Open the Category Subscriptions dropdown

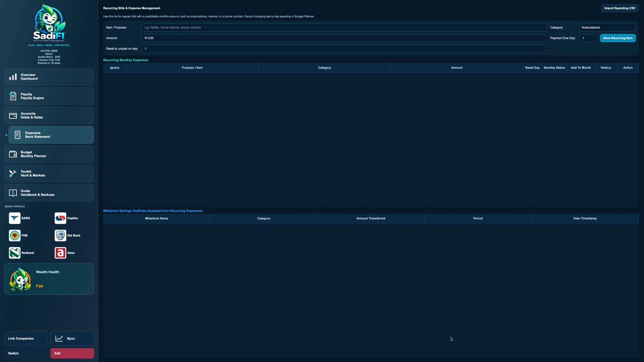point(607,27)
